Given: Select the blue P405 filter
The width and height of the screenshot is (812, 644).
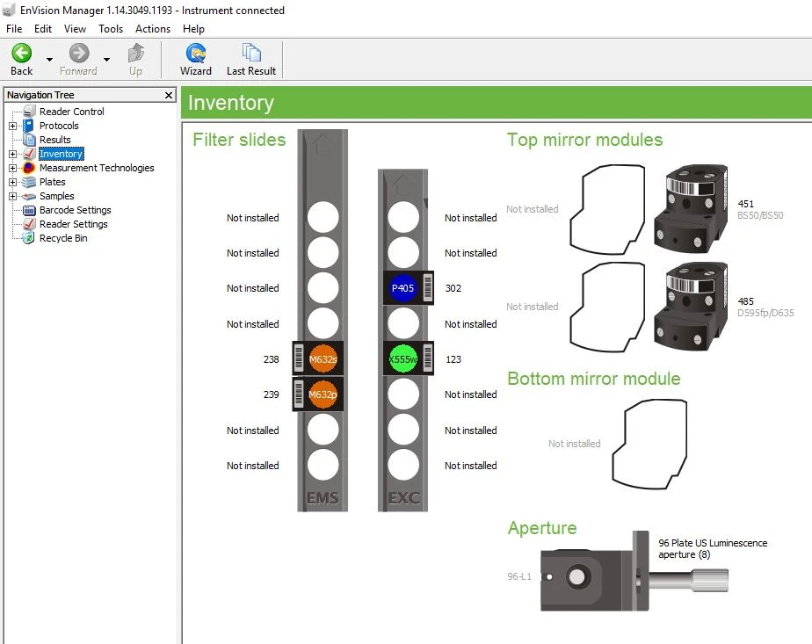Looking at the screenshot, I should click(x=403, y=288).
